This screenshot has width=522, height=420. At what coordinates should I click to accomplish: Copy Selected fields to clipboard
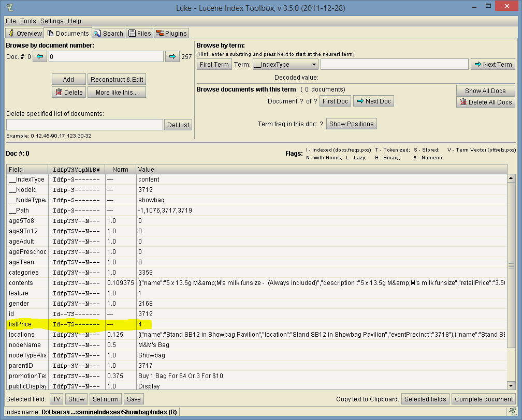(425, 399)
